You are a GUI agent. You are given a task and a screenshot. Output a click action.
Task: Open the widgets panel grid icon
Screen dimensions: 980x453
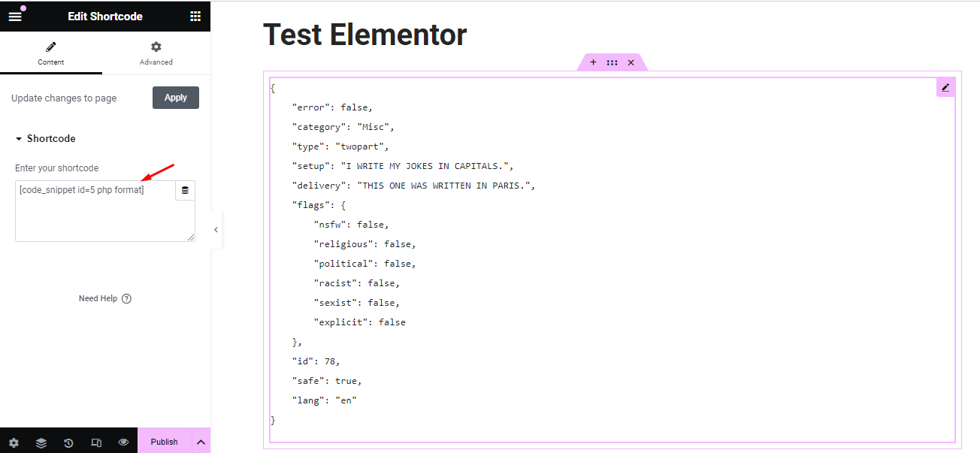click(195, 16)
